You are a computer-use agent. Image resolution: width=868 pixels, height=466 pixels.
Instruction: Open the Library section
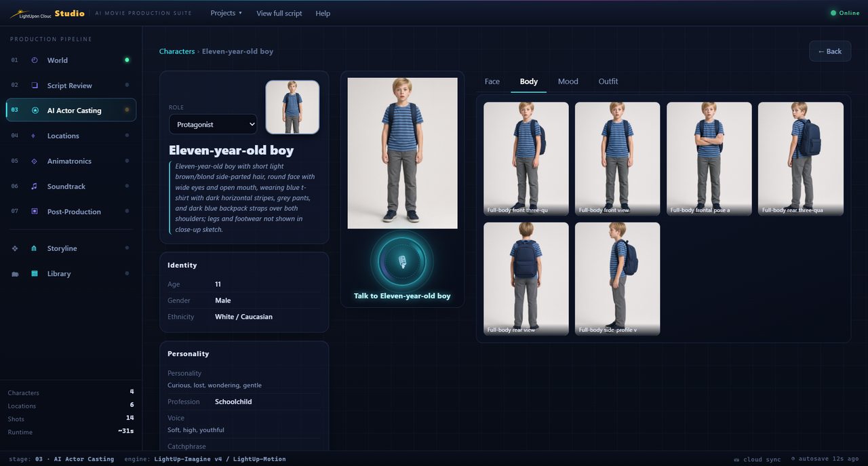coord(71,274)
